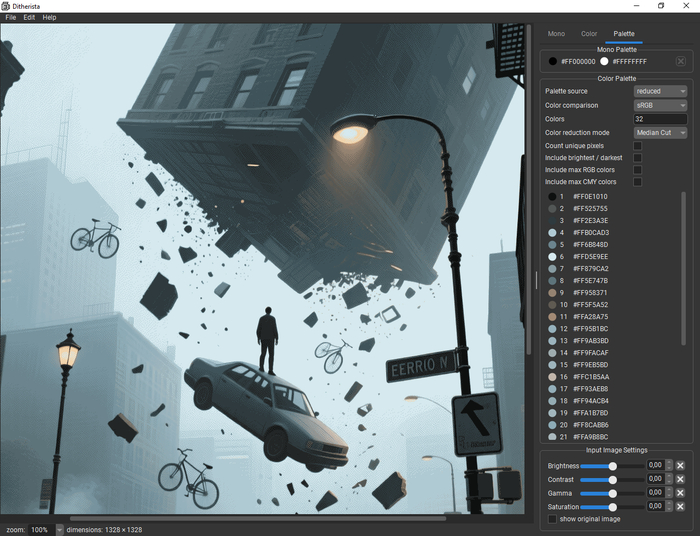Open the Help menu
Screen dimensions: 700x536
[49, 18]
